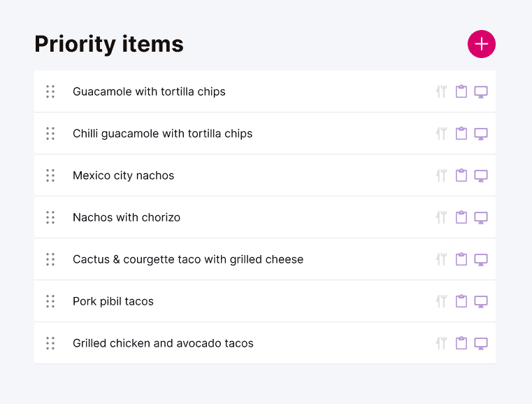Click clipboard icon for Cactus & courgette taco
Image resolution: width=532 pixels, height=404 pixels.
point(461,259)
